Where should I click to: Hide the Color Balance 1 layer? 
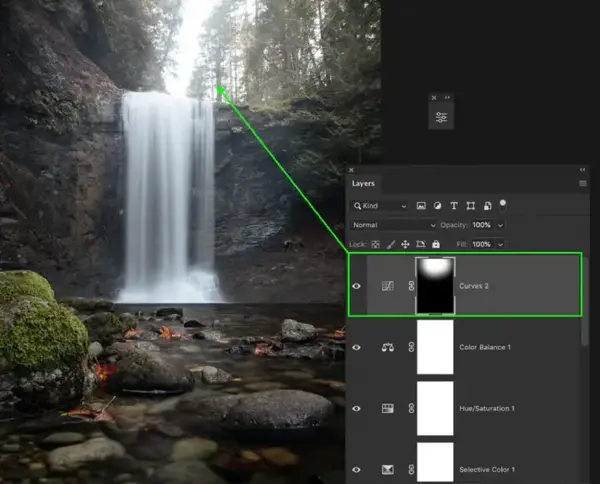pos(356,347)
